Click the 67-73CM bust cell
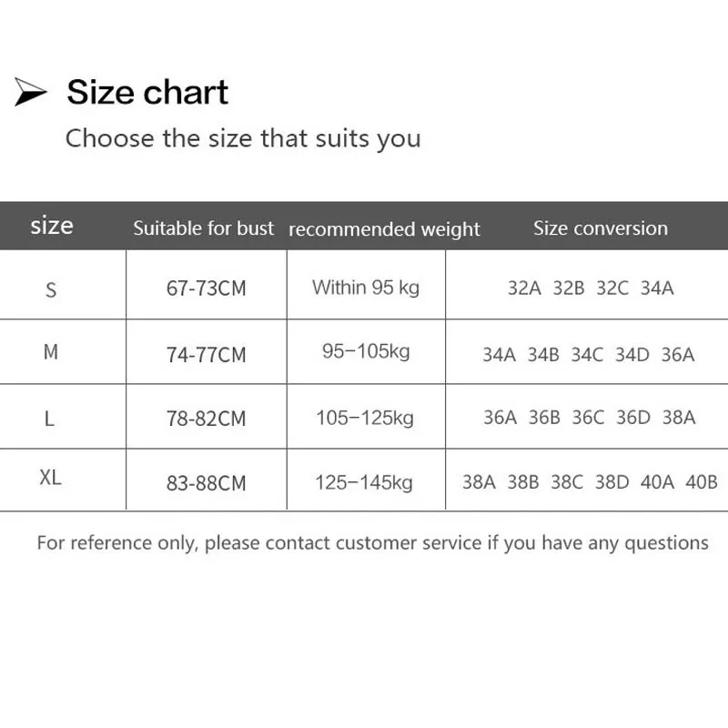This screenshot has height=728, width=728. pos(207,289)
